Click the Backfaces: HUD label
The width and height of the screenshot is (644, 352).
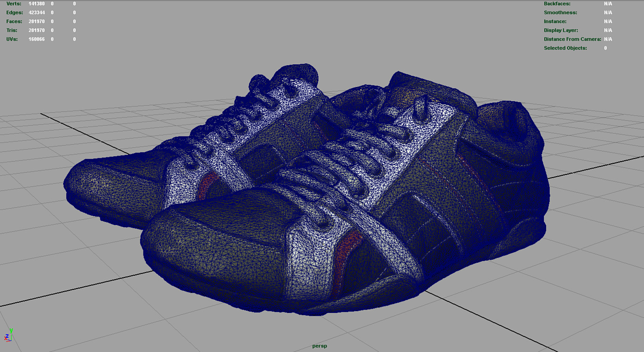coord(557,3)
